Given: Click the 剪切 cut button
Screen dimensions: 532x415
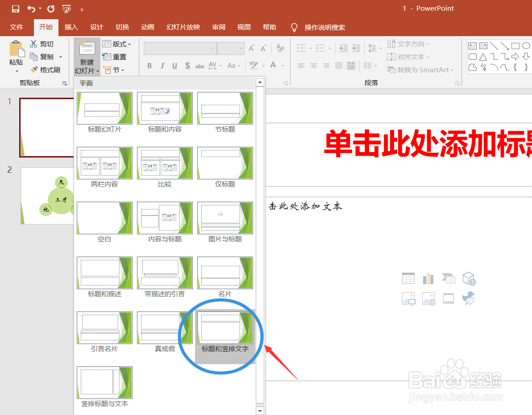Looking at the screenshot, I should click(x=42, y=44).
